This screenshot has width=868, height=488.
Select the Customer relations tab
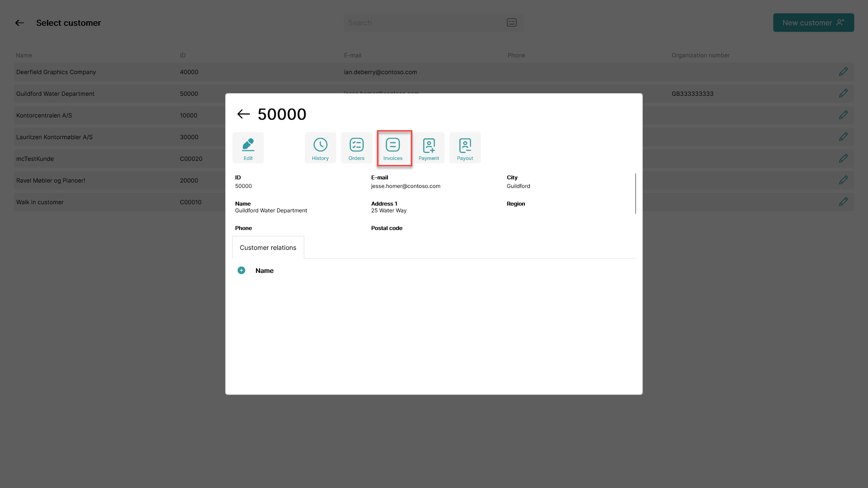[268, 248]
